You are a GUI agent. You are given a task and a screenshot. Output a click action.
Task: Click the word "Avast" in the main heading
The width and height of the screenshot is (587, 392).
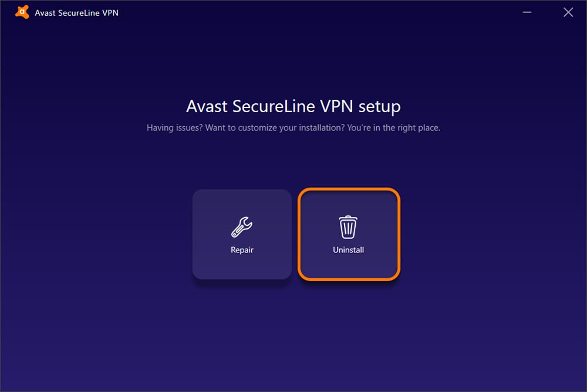coord(207,106)
